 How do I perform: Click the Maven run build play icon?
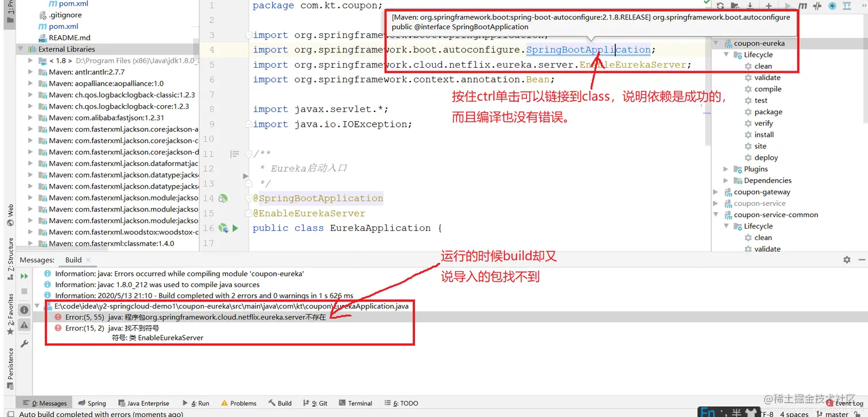pos(787,6)
